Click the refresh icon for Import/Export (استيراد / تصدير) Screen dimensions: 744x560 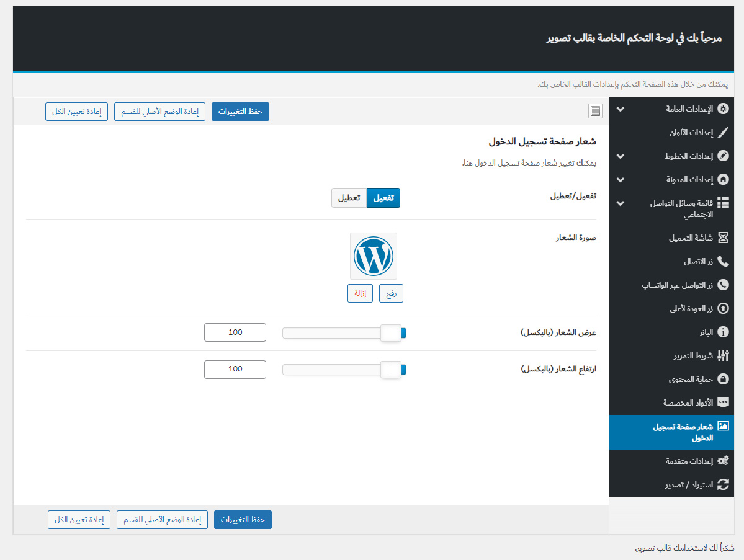pyautogui.click(x=723, y=484)
